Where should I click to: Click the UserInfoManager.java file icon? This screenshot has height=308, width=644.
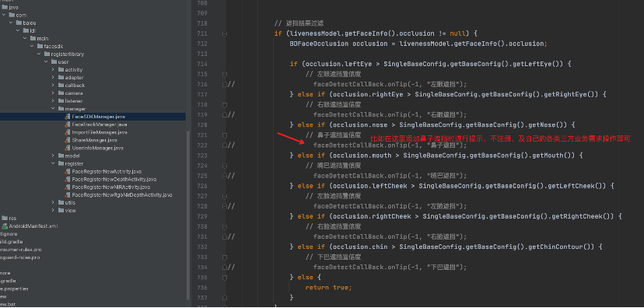coord(68,148)
